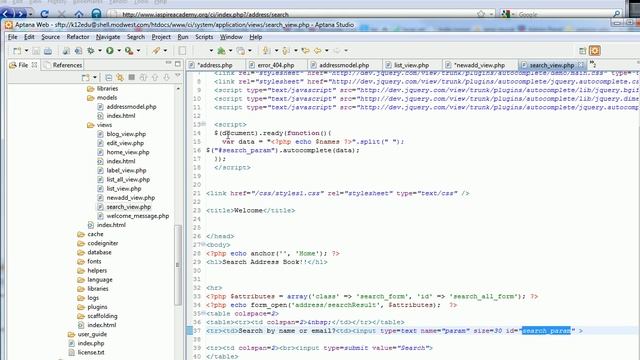
Task: Open Debug dropdown arrow
Action: click(100, 51)
